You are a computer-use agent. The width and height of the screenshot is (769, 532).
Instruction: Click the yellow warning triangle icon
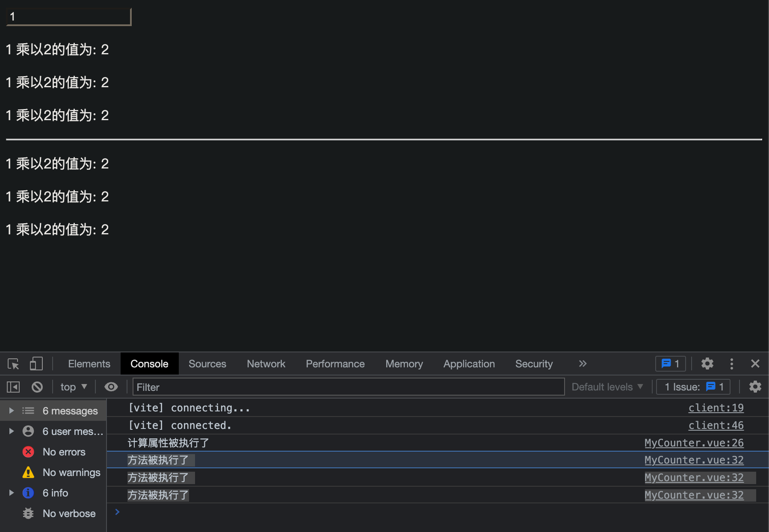point(28,472)
